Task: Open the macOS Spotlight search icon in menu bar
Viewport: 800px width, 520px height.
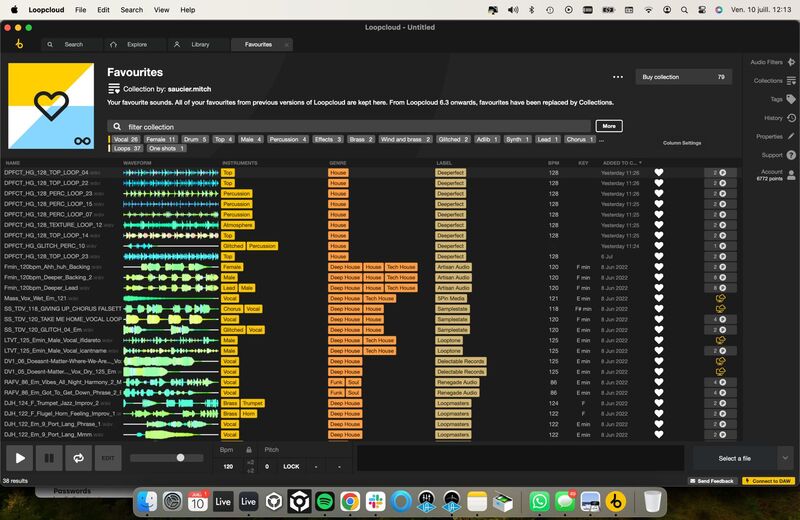Action: 684,10
